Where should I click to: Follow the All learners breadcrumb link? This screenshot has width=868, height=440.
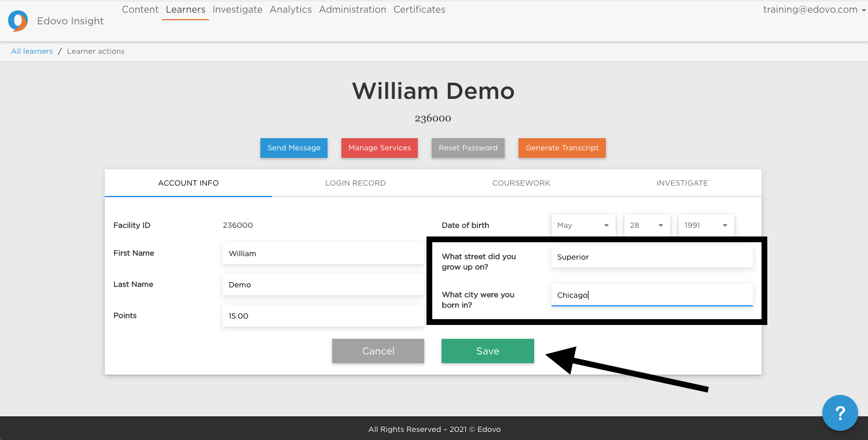coord(32,51)
